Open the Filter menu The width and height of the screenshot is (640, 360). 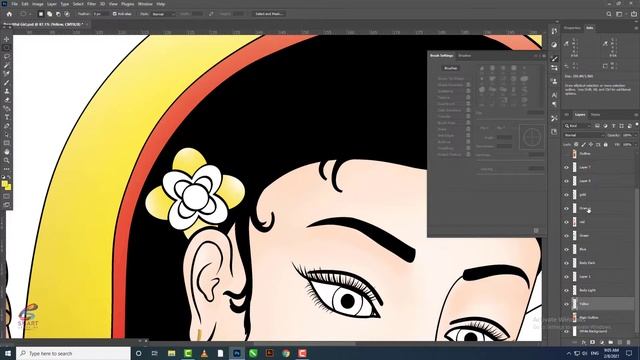91,4
